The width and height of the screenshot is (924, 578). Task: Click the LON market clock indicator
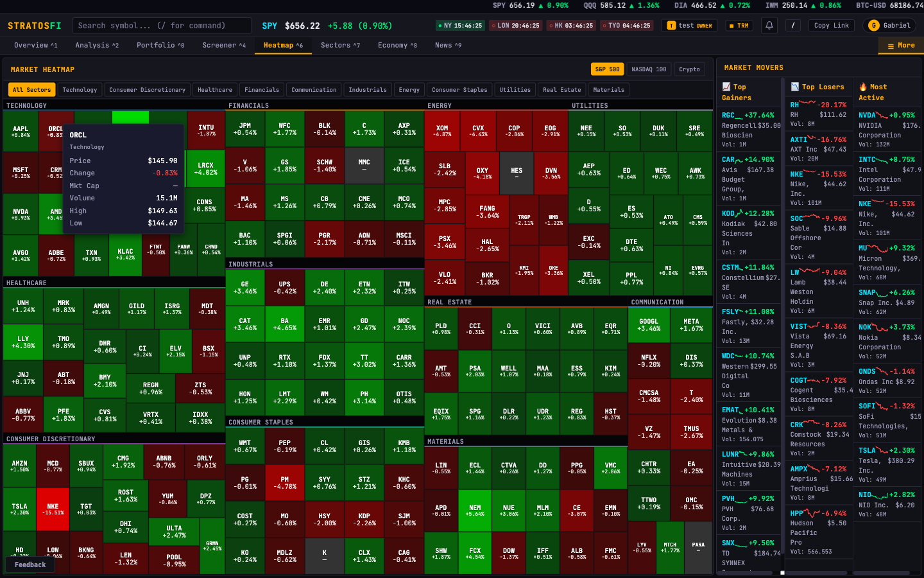[516, 26]
